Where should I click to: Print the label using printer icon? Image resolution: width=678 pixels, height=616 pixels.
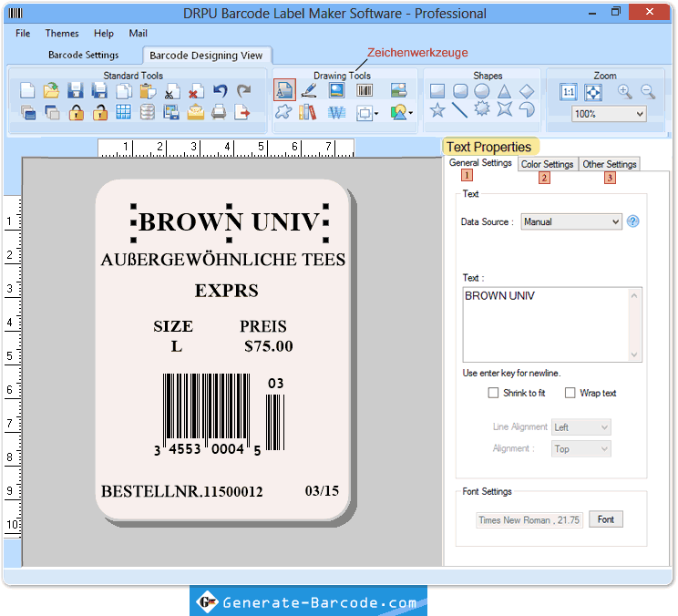click(x=219, y=112)
